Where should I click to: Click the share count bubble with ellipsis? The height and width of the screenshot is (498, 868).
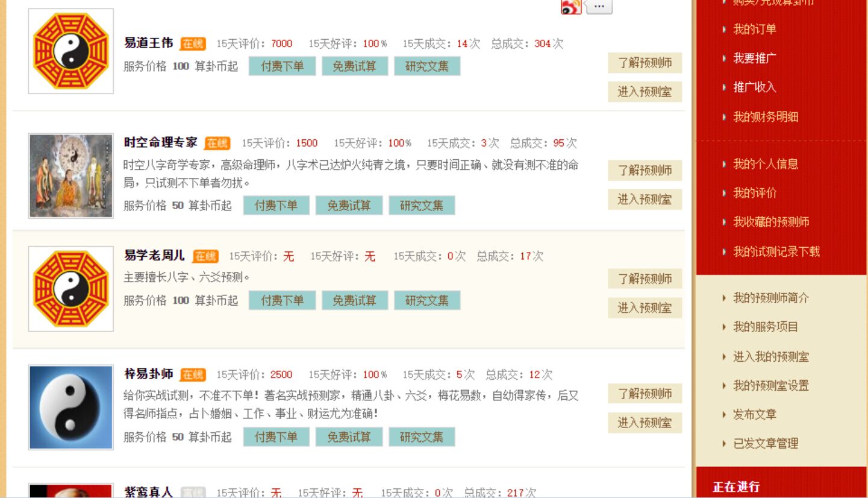pos(599,7)
